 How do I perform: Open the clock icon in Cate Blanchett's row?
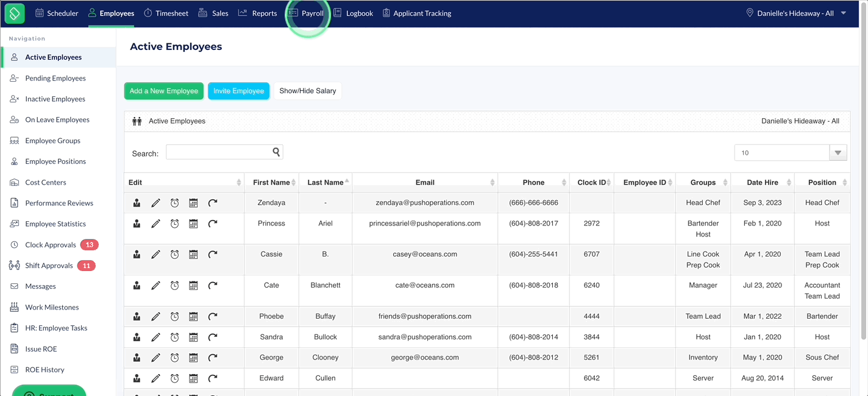[174, 285]
